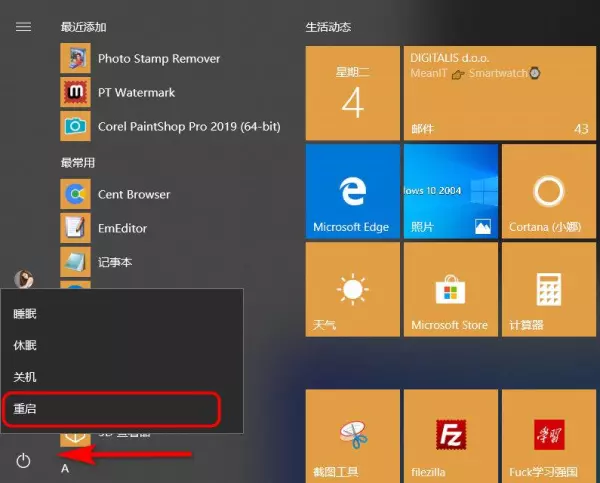The height and width of the screenshot is (483, 600).
Task: Click the mail count 43 on mail tile
Action: point(581,129)
